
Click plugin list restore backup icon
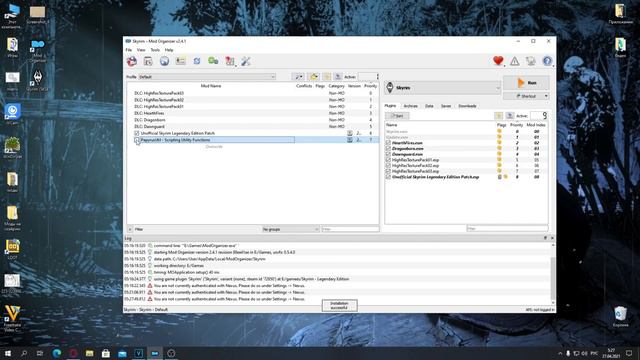point(498,116)
